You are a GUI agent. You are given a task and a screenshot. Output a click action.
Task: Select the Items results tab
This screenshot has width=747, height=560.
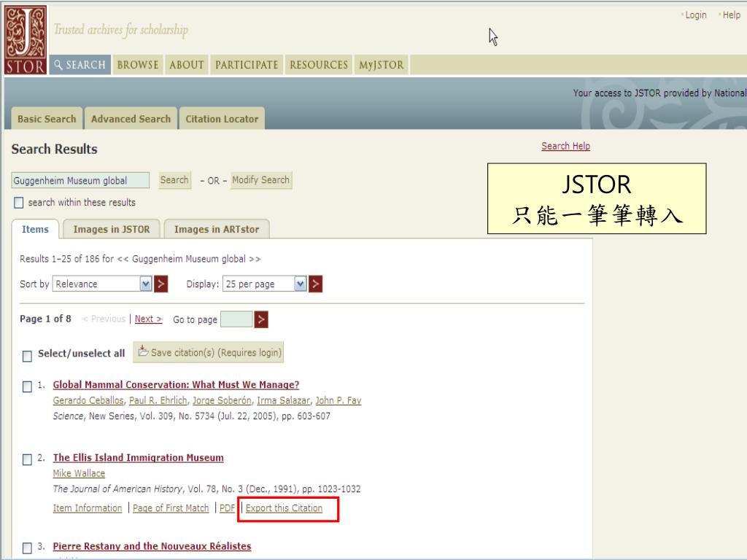coord(35,229)
